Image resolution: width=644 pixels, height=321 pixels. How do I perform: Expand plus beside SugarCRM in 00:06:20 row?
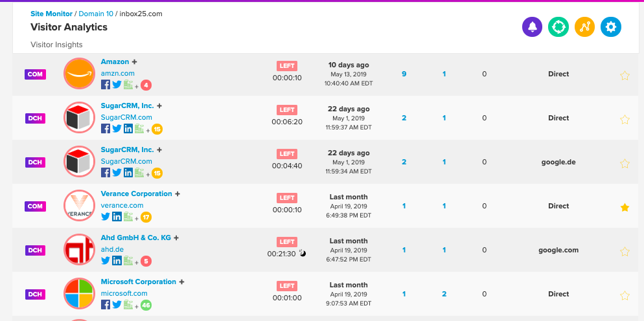click(159, 105)
